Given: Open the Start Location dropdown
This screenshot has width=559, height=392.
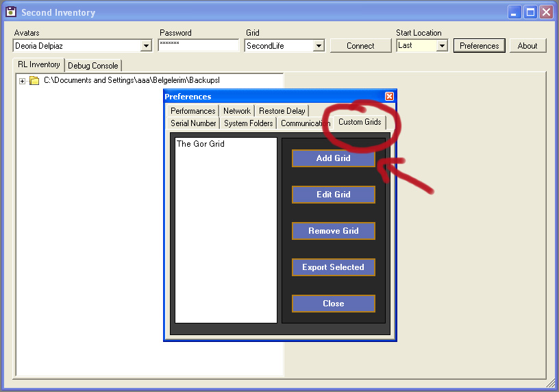Looking at the screenshot, I should point(442,46).
